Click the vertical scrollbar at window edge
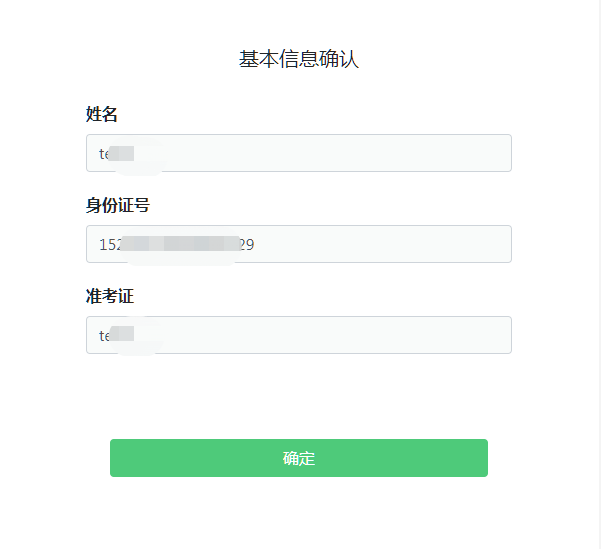 tap(598, 274)
